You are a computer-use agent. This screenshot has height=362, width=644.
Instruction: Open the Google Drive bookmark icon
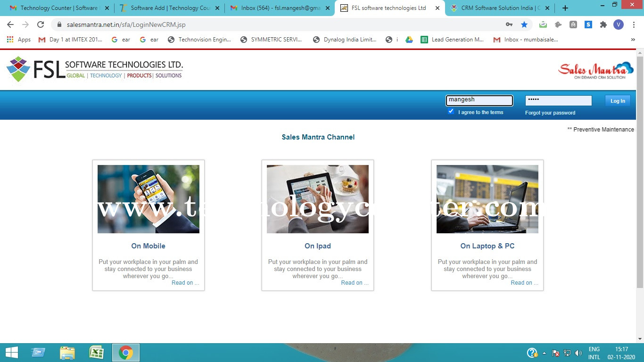coord(409,40)
